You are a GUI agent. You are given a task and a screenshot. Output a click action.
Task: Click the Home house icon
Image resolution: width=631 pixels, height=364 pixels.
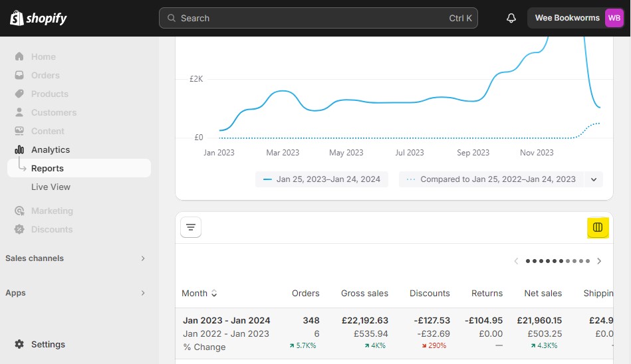pos(19,56)
